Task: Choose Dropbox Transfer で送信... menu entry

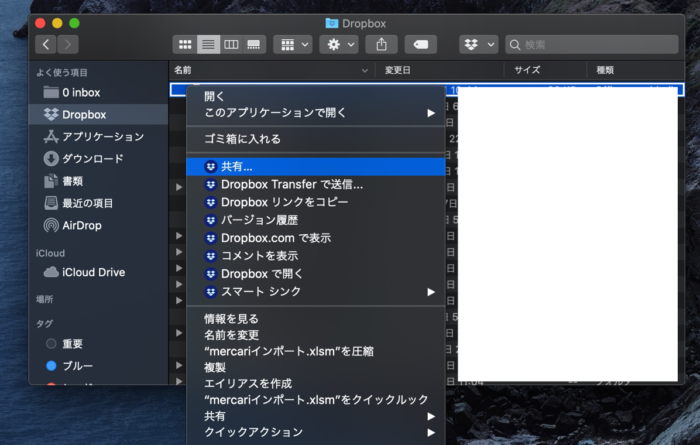Action: coord(291,184)
